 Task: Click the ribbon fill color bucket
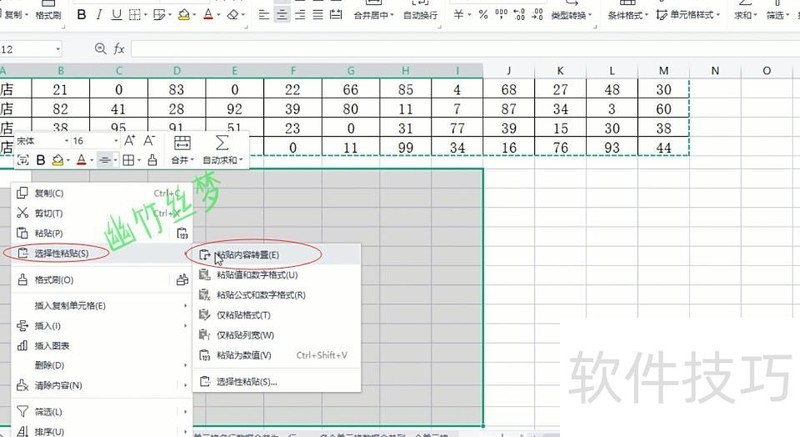coord(184,15)
